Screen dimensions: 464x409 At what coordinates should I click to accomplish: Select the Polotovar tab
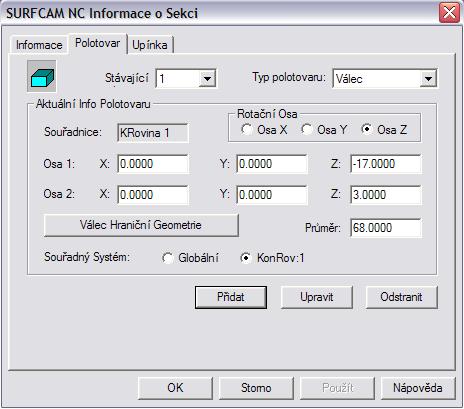pos(98,43)
